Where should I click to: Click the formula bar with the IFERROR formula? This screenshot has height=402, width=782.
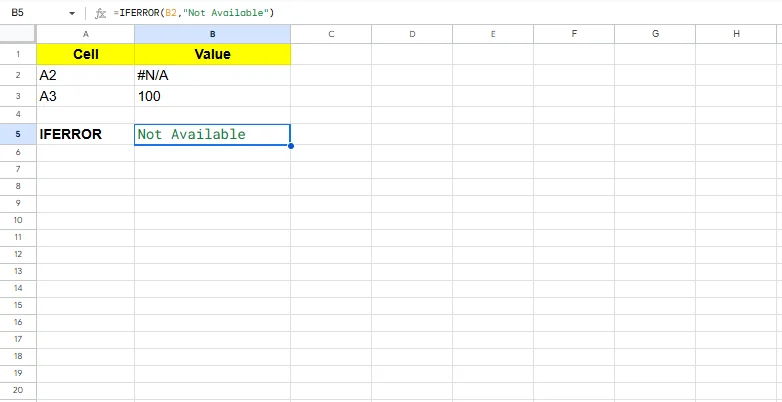[x=444, y=13]
